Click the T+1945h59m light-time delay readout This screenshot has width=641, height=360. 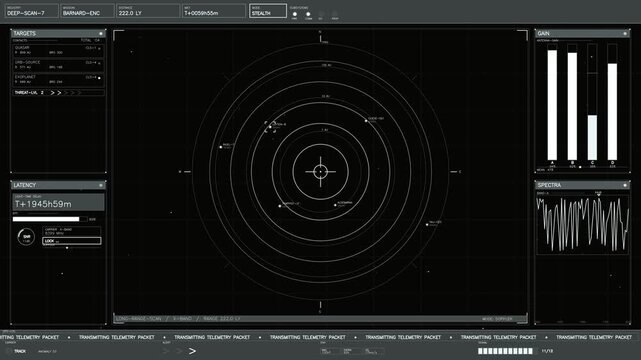pyautogui.click(x=58, y=202)
